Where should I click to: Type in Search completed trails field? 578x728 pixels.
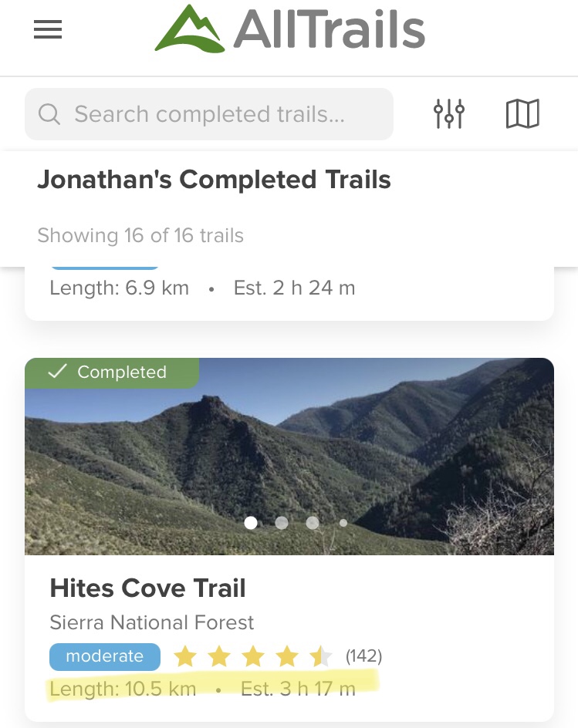point(224,115)
